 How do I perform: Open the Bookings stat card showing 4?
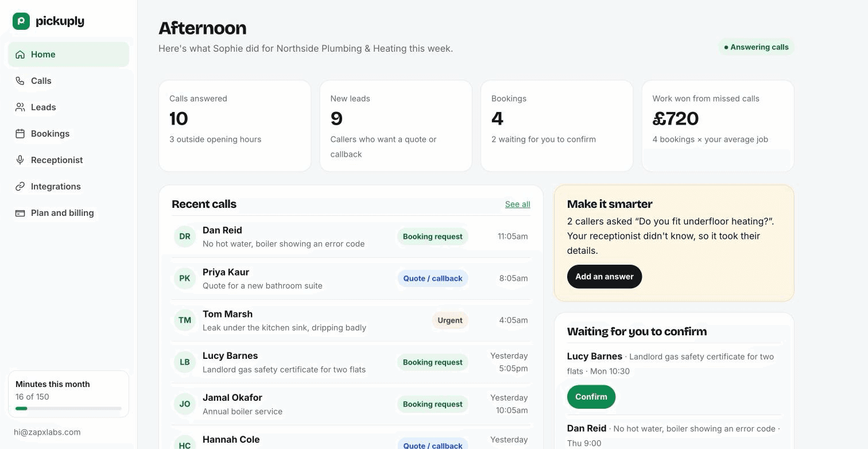pyautogui.click(x=557, y=126)
